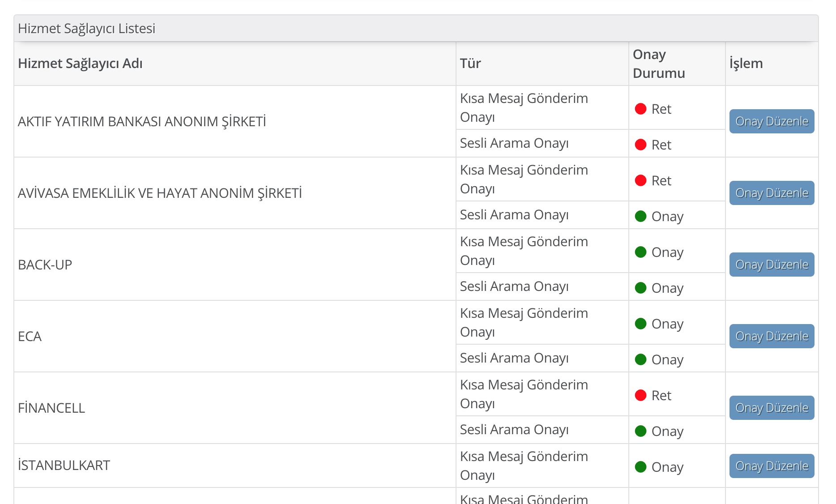Edit approval via Onay Düzenle for ECA

[x=772, y=336]
